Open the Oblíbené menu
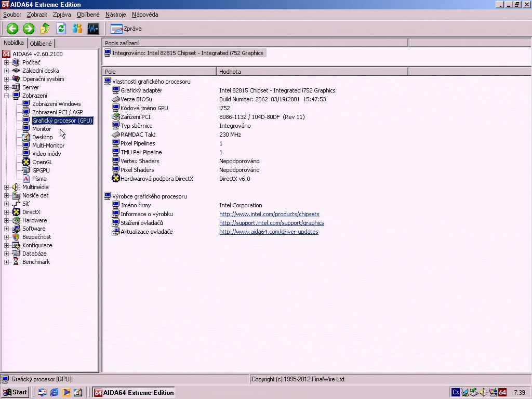 pyautogui.click(x=88, y=15)
